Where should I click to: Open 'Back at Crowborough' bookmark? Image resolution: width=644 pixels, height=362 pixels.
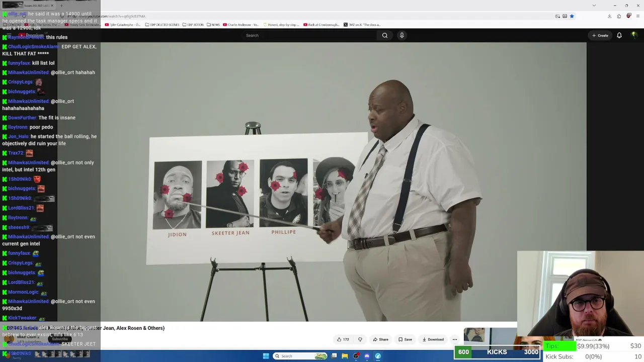pos(321,25)
